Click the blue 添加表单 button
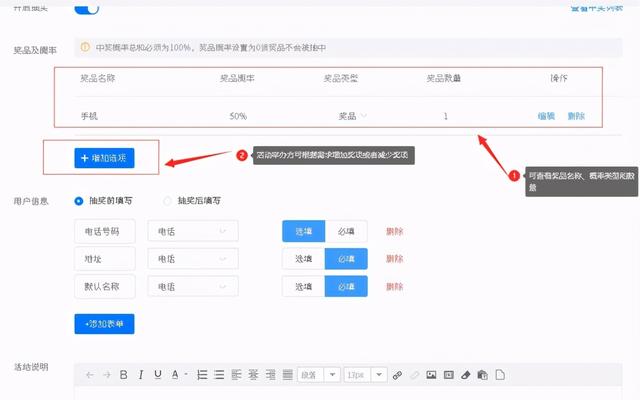 [x=104, y=324]
